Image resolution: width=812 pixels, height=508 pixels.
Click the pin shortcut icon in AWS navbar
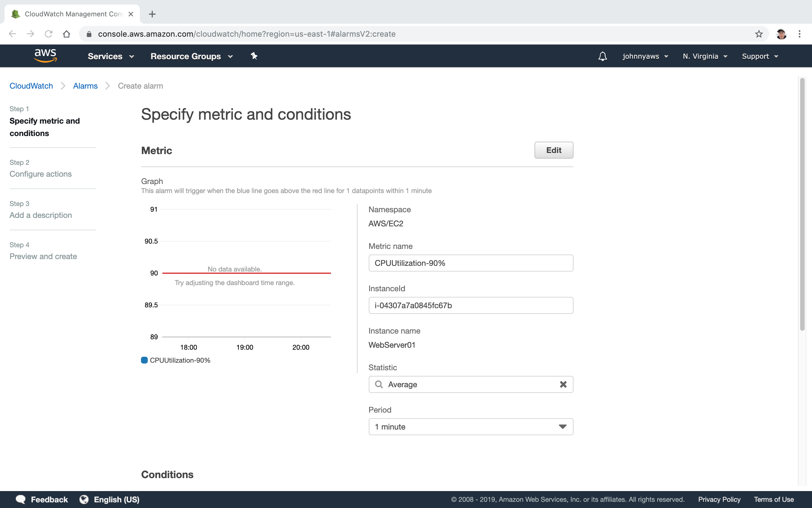[254, 56]
